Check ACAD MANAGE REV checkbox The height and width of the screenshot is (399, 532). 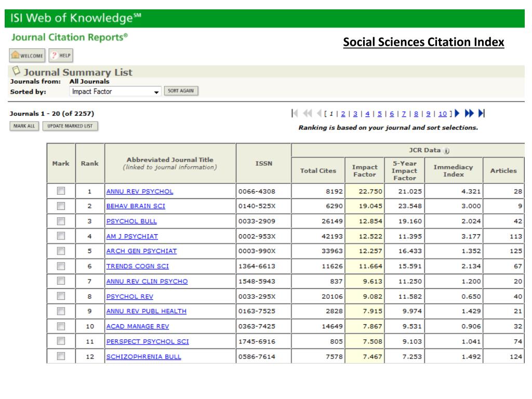click(x=61, y=326)
